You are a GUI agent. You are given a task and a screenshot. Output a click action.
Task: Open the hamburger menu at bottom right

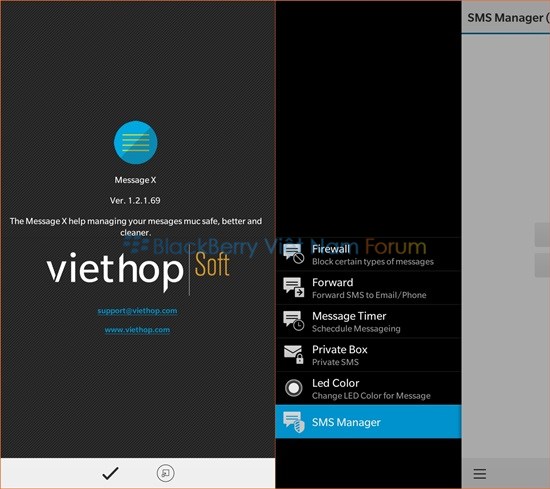(479, 474)
